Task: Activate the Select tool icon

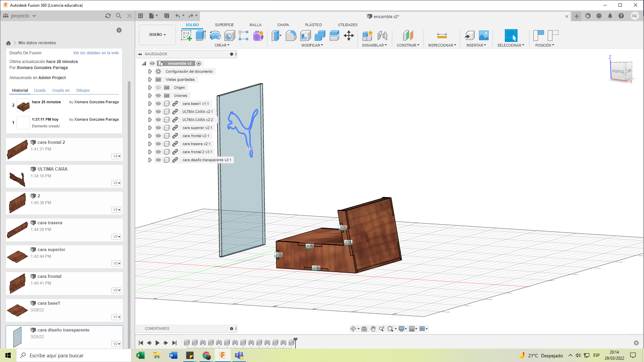Action: pyautogui.click(x=511, y=35)
